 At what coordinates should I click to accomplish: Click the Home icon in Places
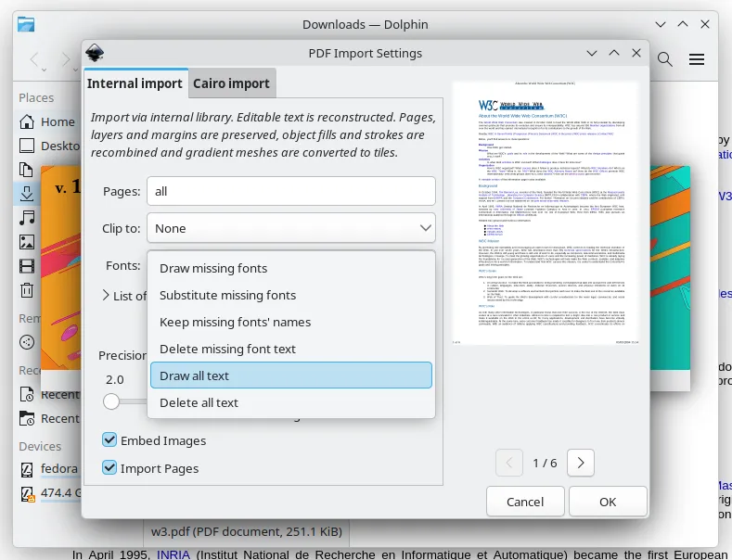pyautogui.click(x=27, y=121)
